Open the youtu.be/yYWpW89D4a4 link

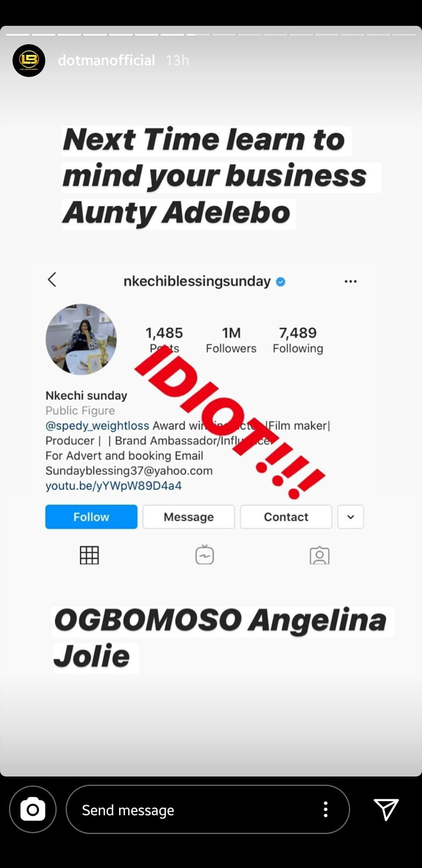pyautogui.click(x=114, y=486)
